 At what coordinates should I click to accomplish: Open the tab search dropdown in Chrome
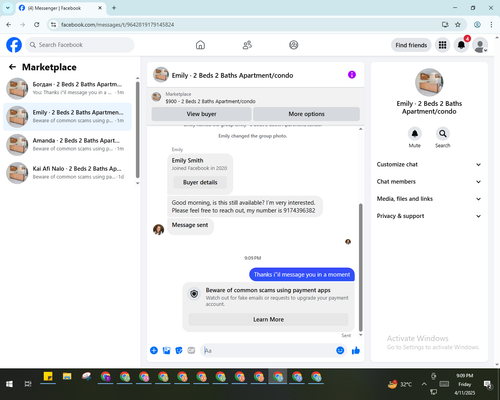click(8, 8)
